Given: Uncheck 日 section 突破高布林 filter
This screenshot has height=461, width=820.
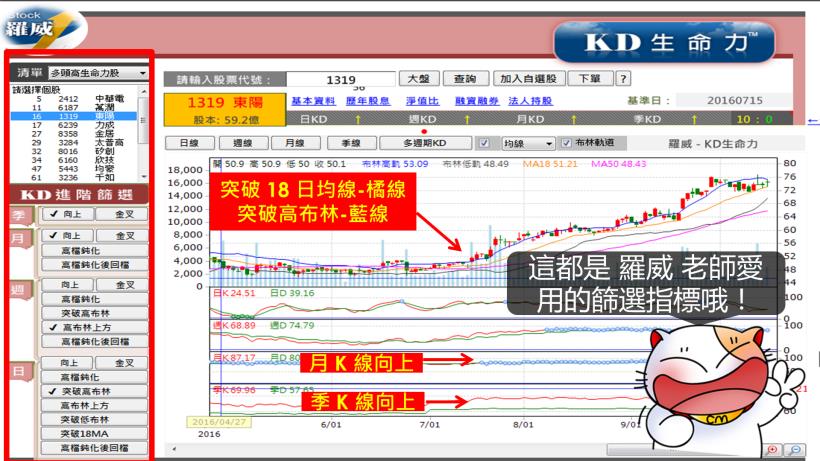Looking at the screenshot, I should point(95,391).
